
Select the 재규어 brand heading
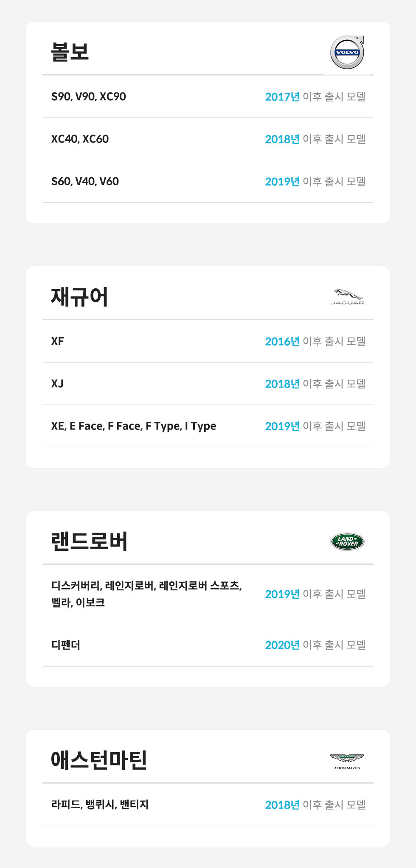tap(79, 297)
